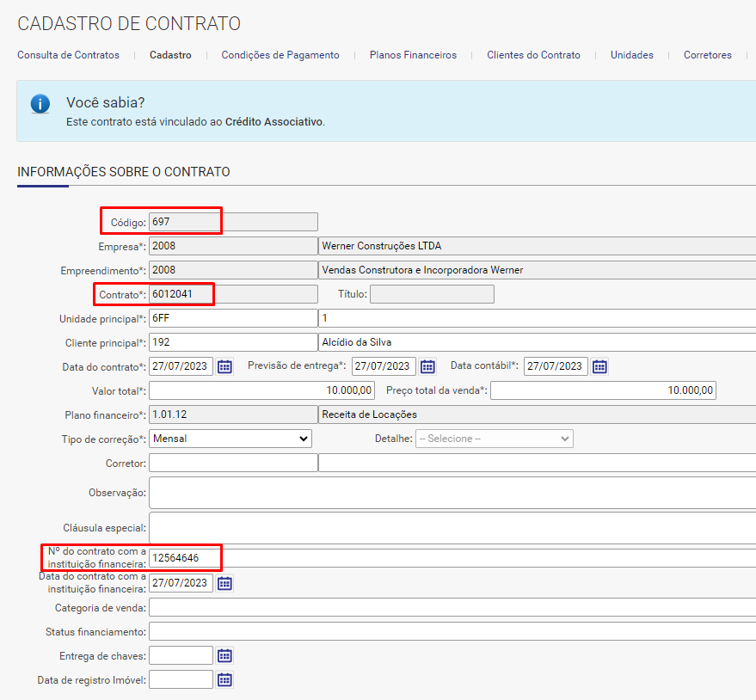Click the Cliente principal code 192
The width and height of the screenshot is (756, 700).
point(233,342)
